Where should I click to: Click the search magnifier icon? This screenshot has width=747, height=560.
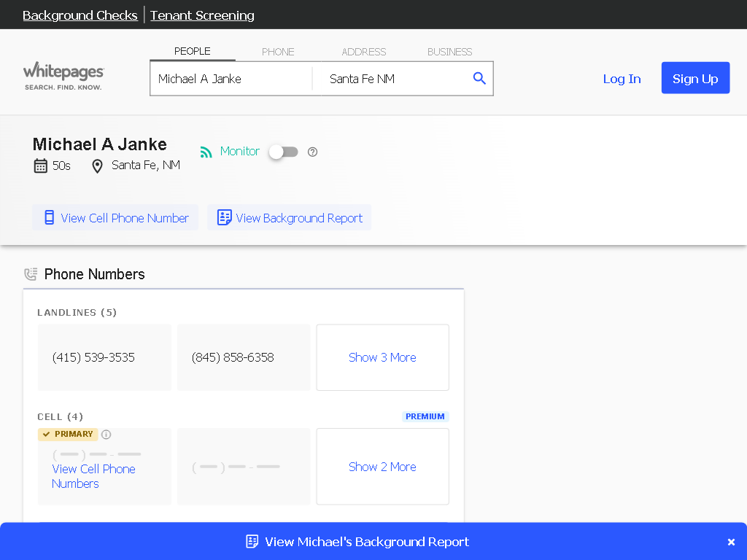[x=479, y=79]
